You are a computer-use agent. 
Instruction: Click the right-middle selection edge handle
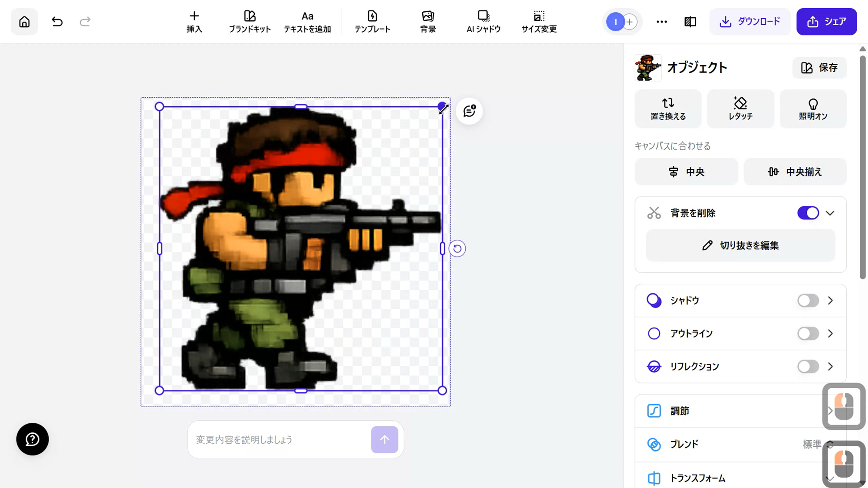(442, 249)
